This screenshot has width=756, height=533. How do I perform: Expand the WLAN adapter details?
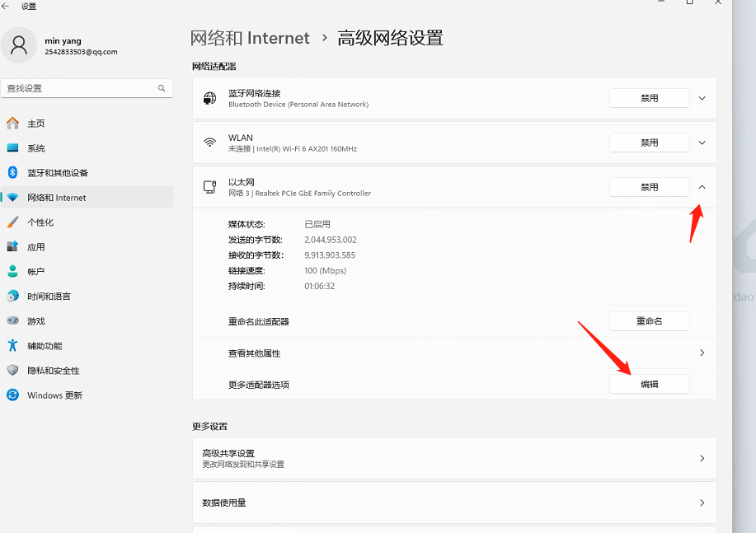702,143
